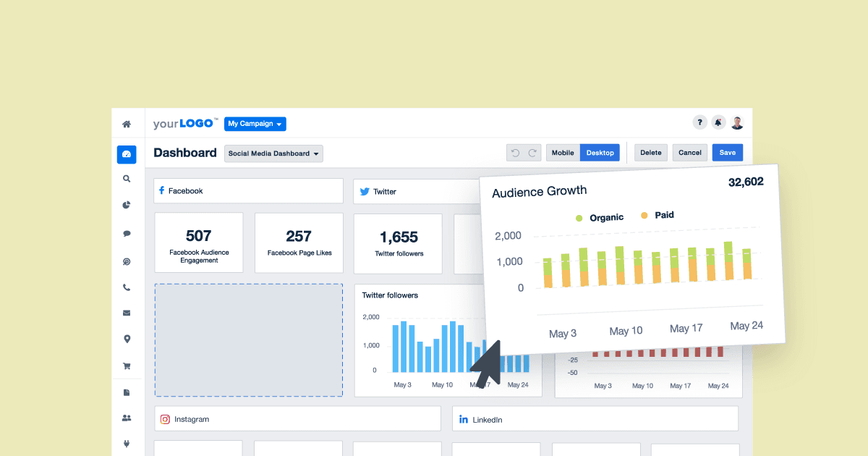Click the chat bubble icon in the sidebar

tap(127, 232)
